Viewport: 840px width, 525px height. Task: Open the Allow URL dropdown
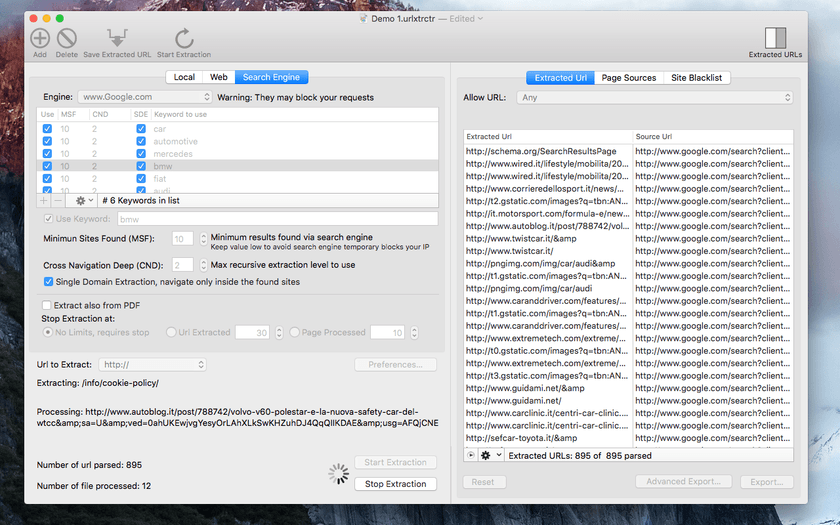click(655, 98)
